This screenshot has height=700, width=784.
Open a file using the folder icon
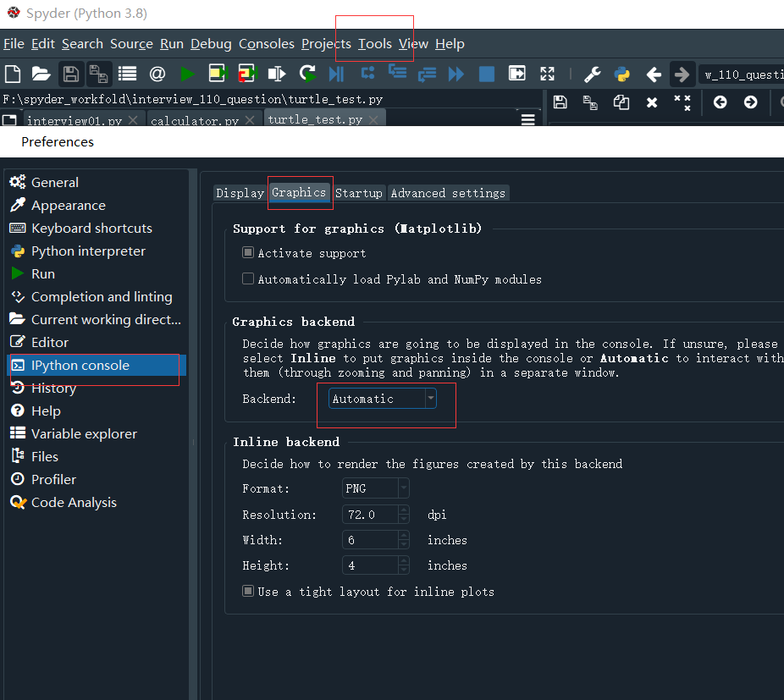(x=41, y=74)
